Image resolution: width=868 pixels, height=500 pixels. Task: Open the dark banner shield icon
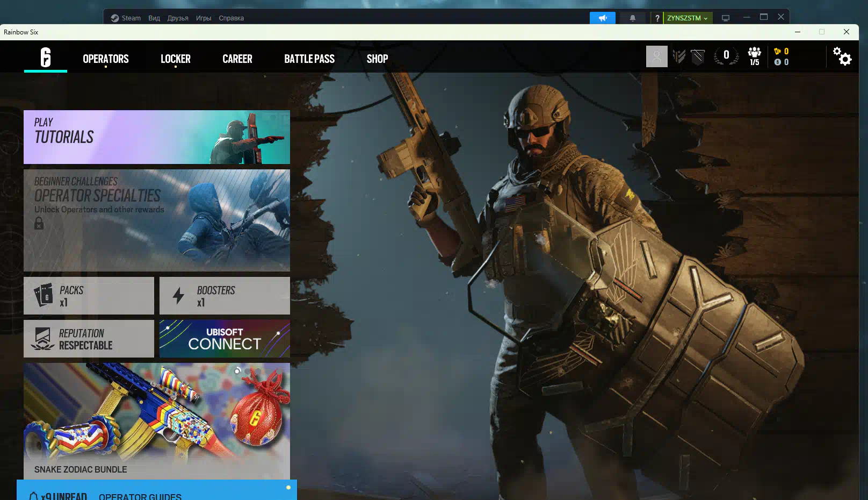tap(698, 56)
